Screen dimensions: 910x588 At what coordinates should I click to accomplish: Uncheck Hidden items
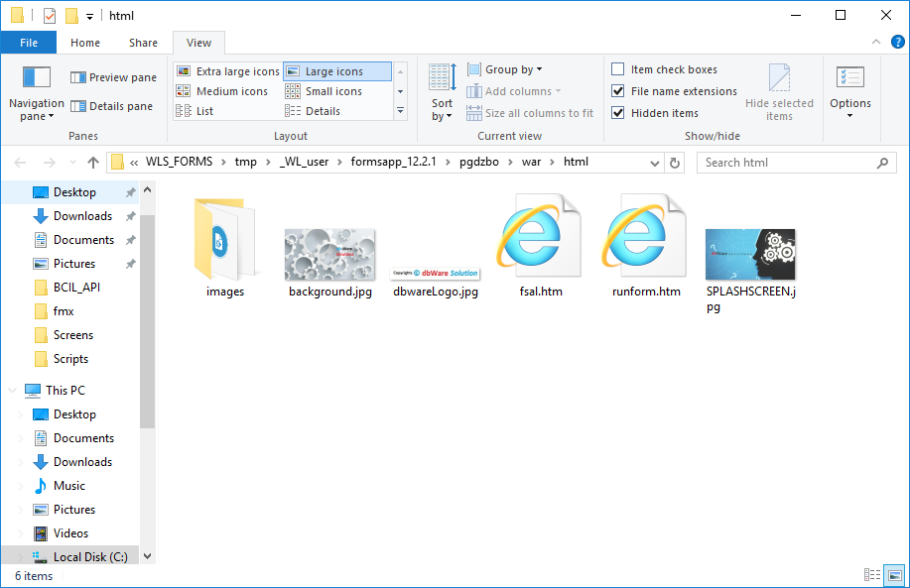pyautogui.click(x=617, y=112)
